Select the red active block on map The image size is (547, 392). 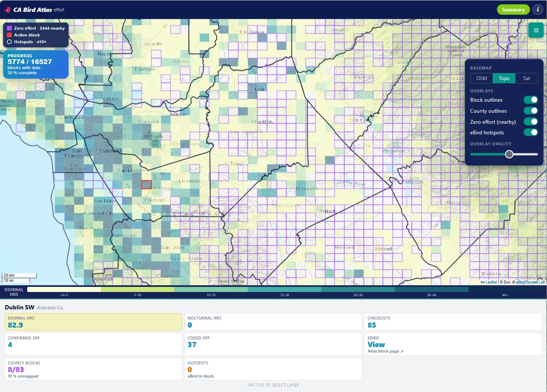point(146,185)
